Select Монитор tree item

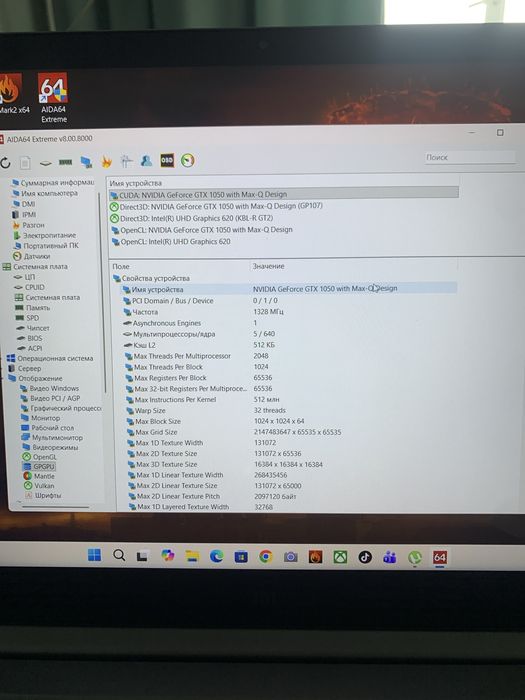[x=40, y=418]
